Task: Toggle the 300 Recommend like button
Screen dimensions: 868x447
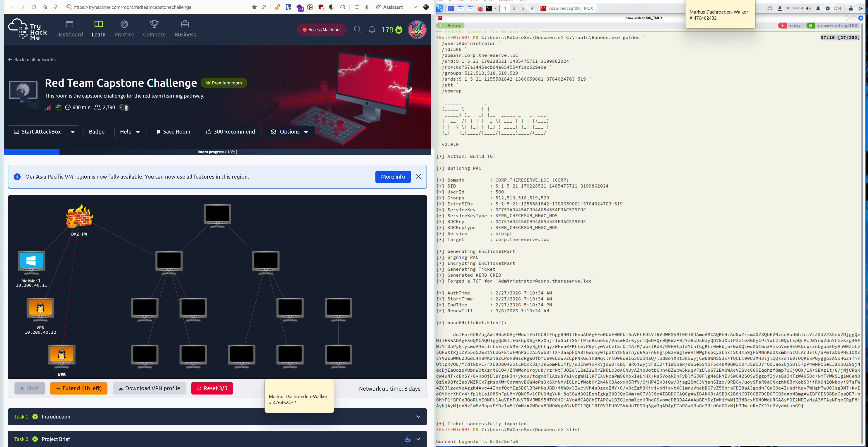Action: [230, 132]
